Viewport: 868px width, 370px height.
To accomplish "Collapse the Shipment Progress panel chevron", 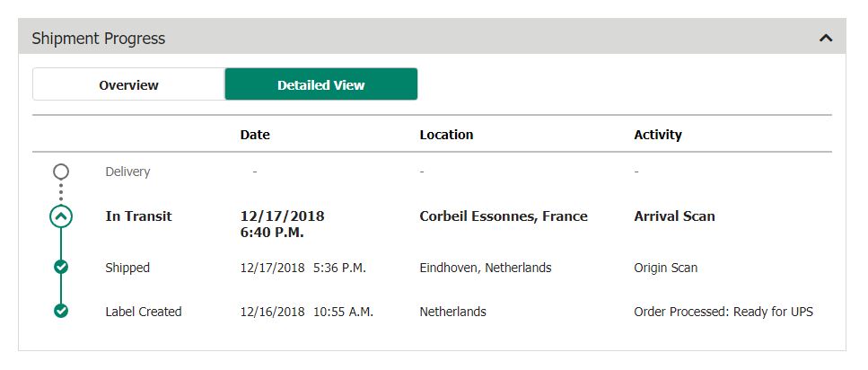I will pos(826,39).
